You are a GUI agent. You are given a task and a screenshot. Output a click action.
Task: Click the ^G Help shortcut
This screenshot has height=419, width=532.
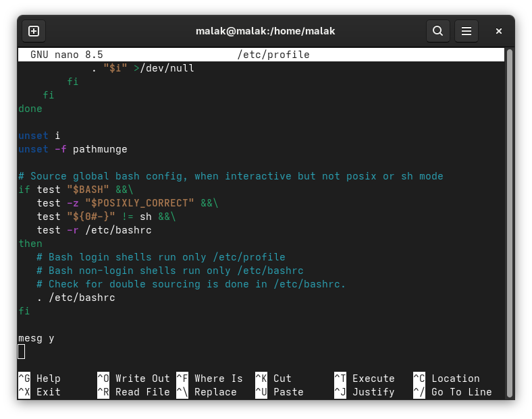tap(39, 379)
